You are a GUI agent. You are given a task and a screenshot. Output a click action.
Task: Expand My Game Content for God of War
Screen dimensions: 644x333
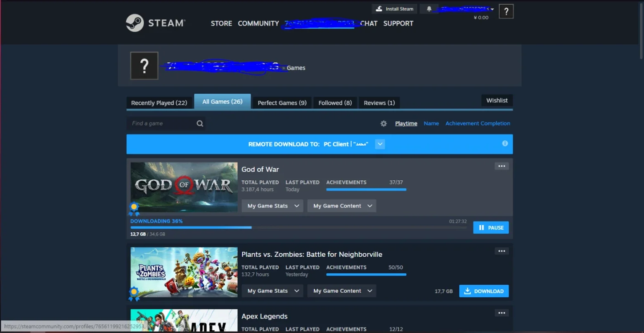pos(342,206)
